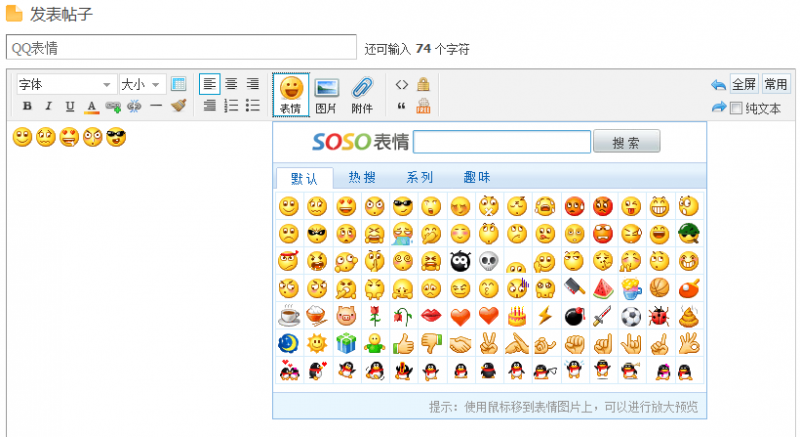Switch the editor to 全屏 fullscreen
Viewport: 800px width, 437px height.
click(744, 84)
